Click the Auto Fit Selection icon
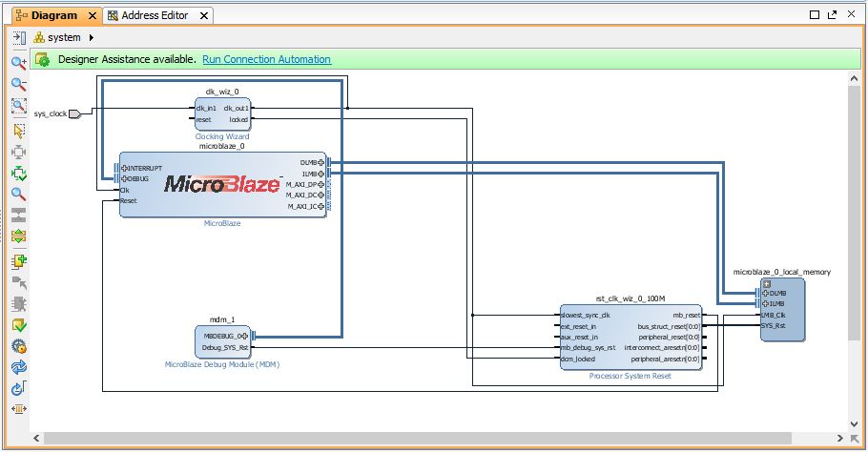Image resolution: width=868 pixels, height=452 pixels. coord(19,153)
